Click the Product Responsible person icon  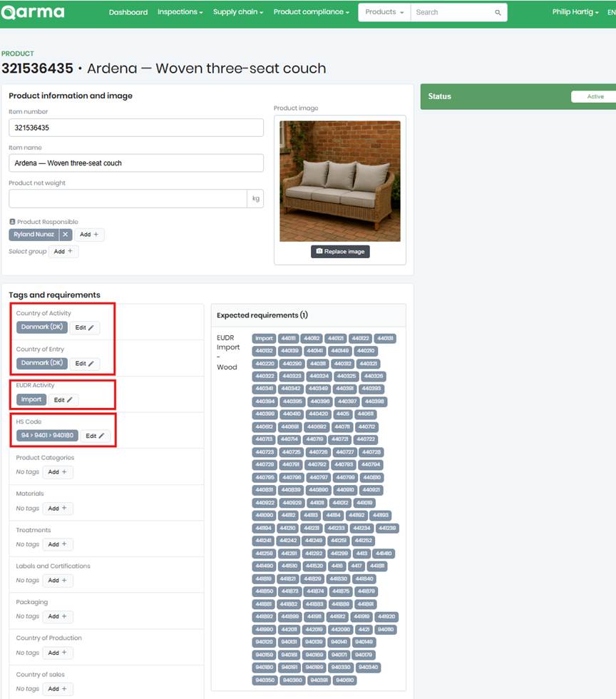click(x=11, y=221)
